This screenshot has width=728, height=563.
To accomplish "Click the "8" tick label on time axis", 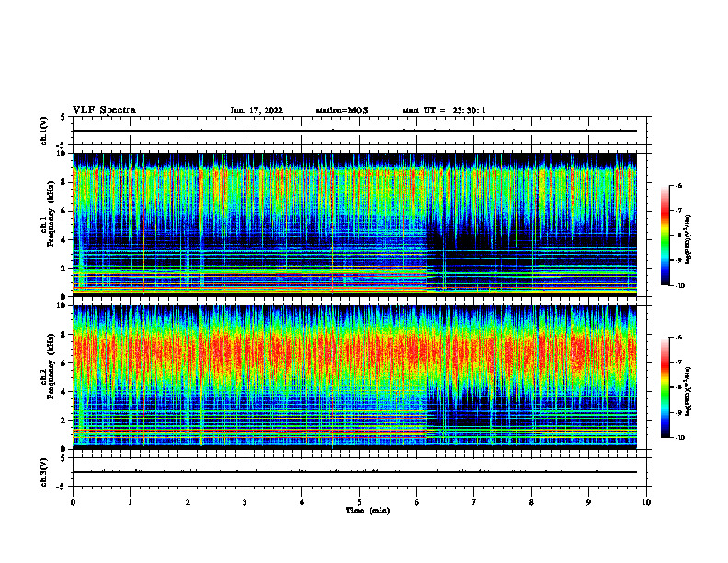I will click(x=531, y=502).
